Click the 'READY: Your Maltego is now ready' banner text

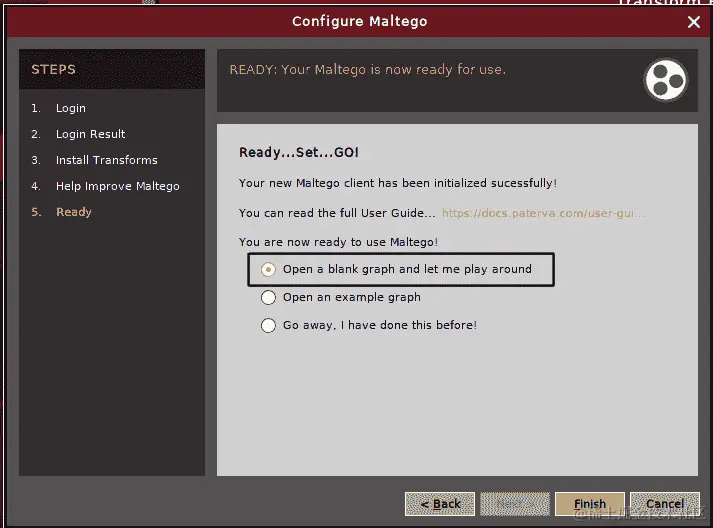point(367,70)
